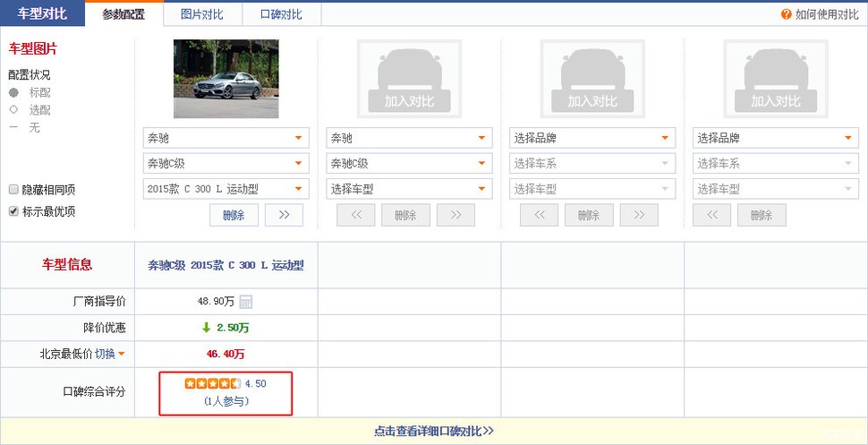Open 奔驰C级 2015款 C 300 L 运动型 link
The width and height of the screenshot is (868, 445).
click(x=226, y=265)
